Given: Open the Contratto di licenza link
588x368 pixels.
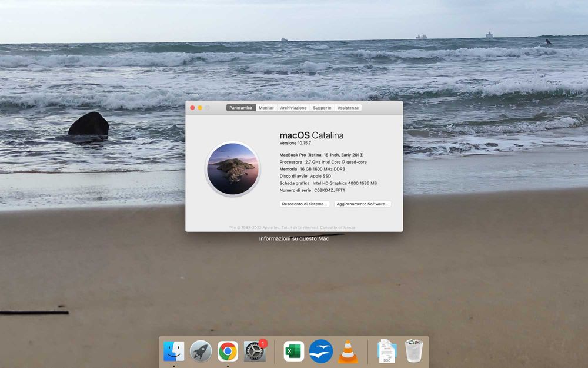Looking at the screenshot, I should pos(338,227).
